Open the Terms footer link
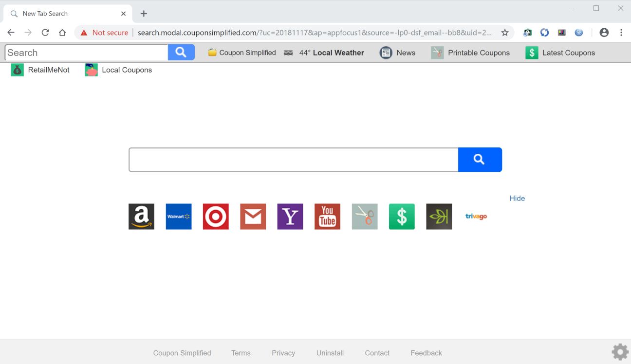Screen dimensions: 631x364 coord(241,353)
